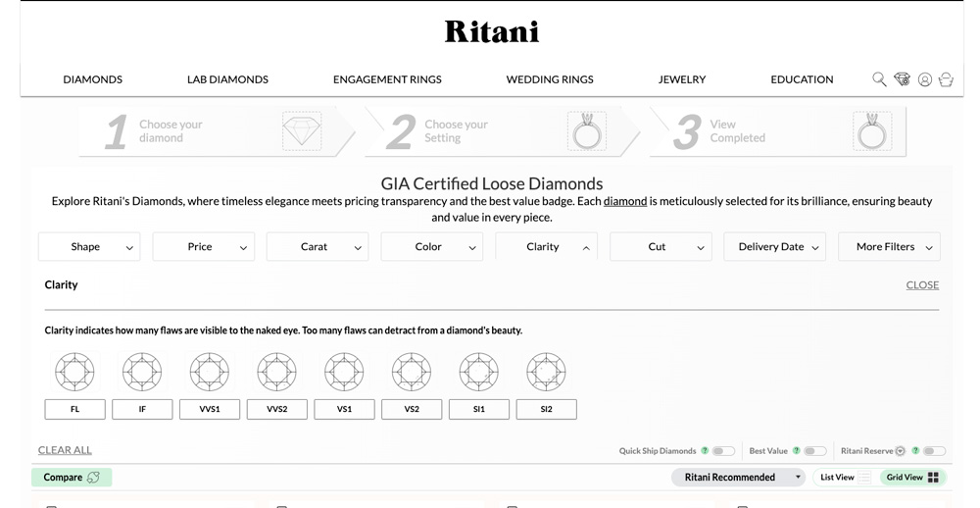Viewport: 980px width, 508px height.
Task: Click the diamond icon in header
Action: pos(902,79)
